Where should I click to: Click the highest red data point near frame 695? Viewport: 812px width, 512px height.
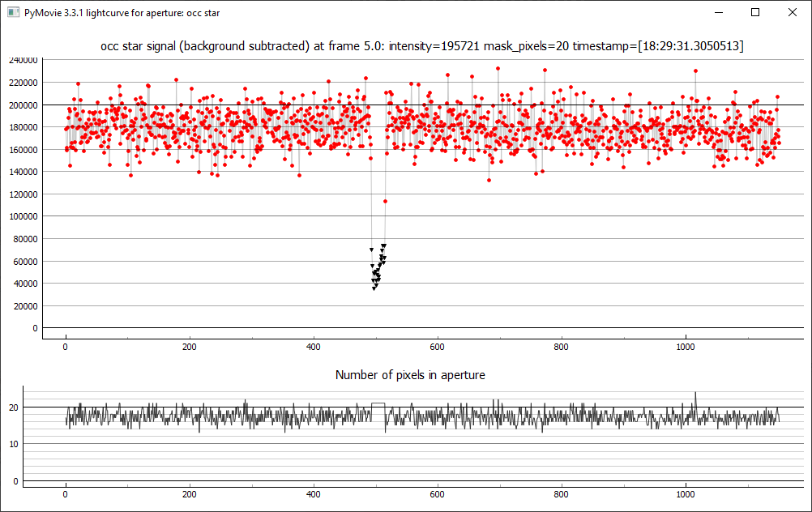point(498,69)
